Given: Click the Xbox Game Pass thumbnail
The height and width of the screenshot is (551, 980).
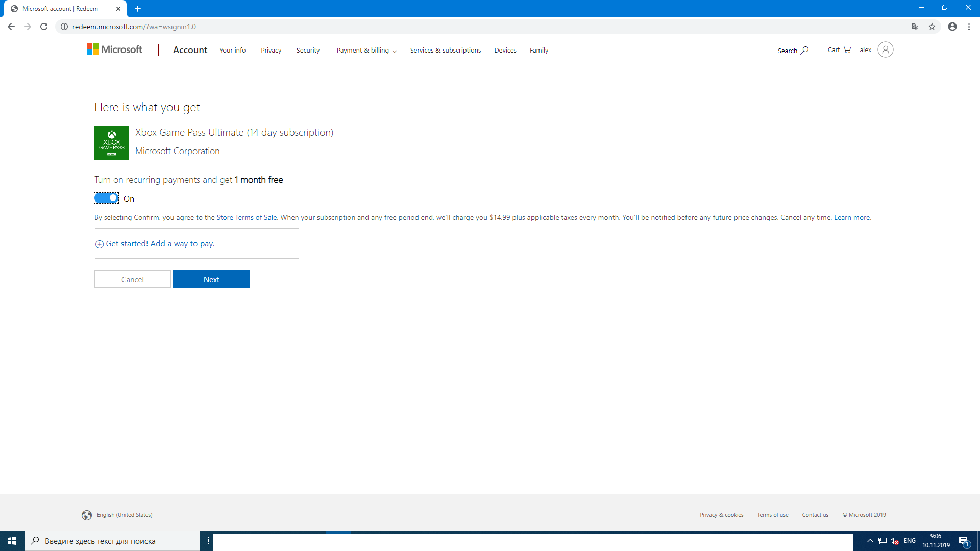Looking at the screenshot, I should point(112,143).
